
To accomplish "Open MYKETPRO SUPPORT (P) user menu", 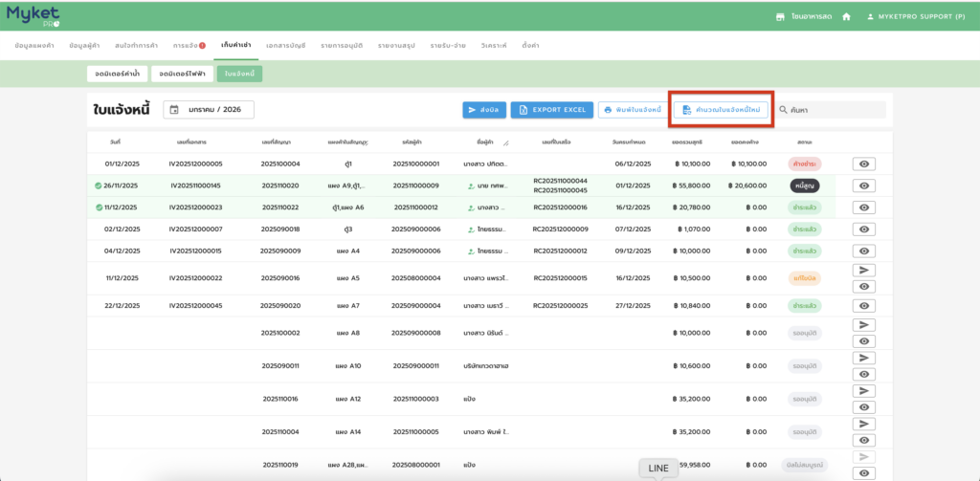I will click(x=916, y=16).
